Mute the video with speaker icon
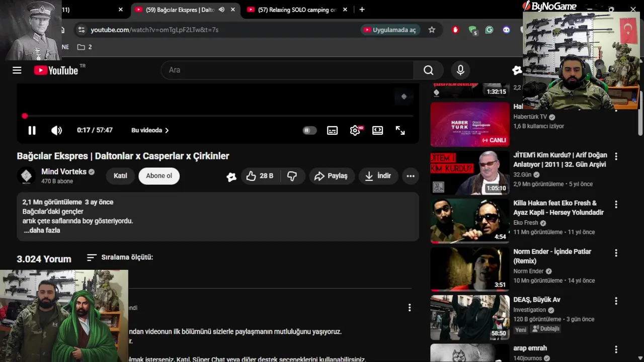Screen dimensions: 644x362 tap(56, 130)
